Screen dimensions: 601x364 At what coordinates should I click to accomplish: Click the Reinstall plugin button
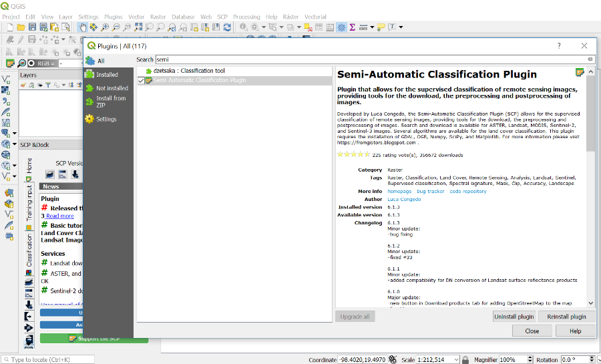click(x=566, y=317)
